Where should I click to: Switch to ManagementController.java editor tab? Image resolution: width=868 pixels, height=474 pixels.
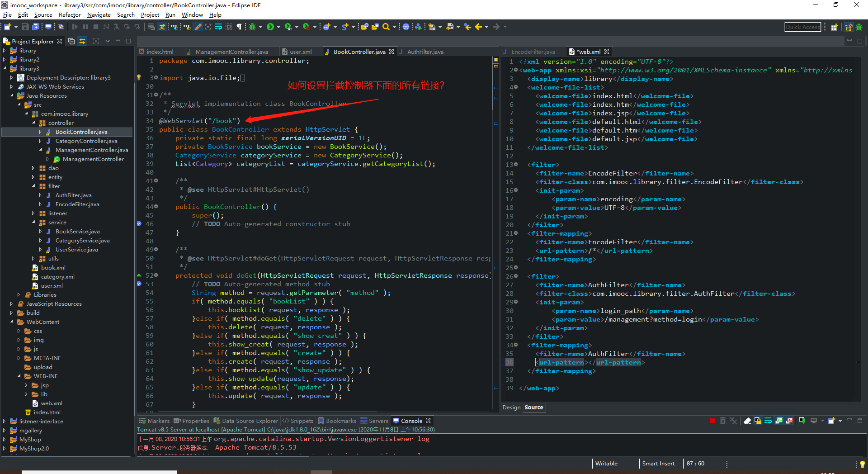231,52
